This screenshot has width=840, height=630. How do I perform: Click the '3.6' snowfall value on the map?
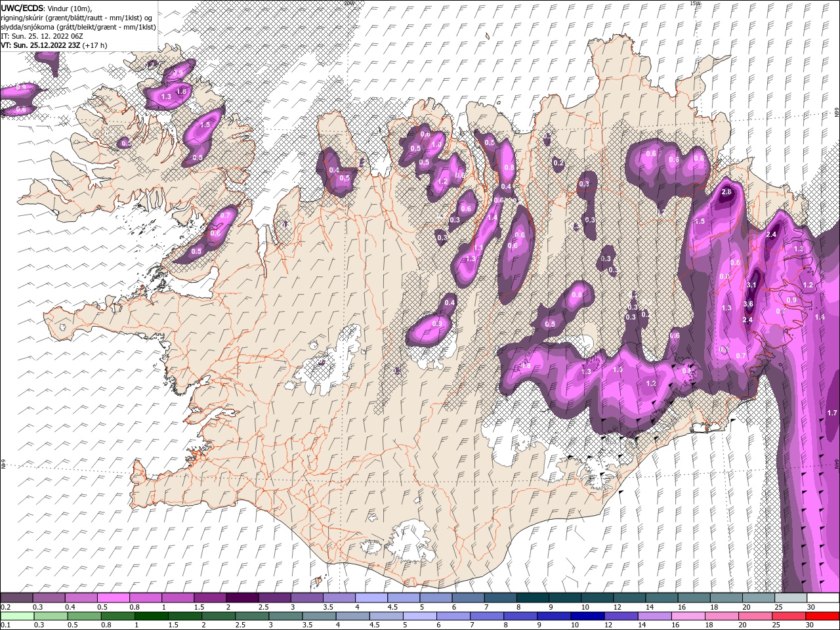748,304
